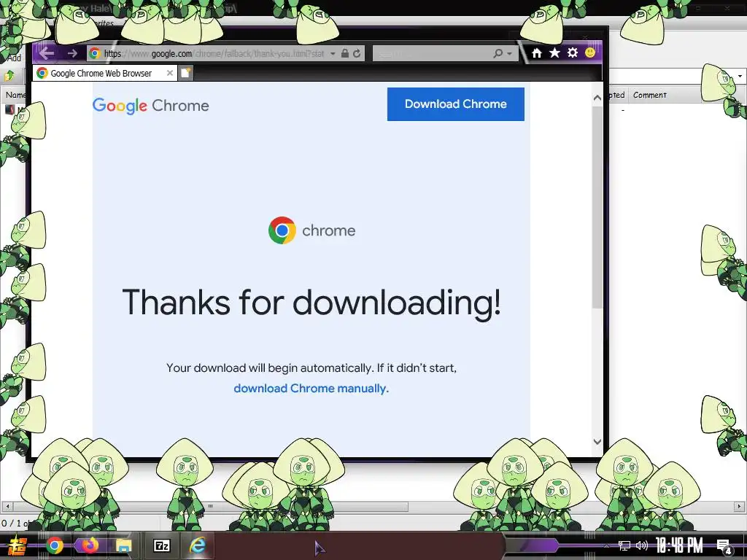Viewport: 747px width, 560px height.
Task: Click the Chrome favicon in the address bar
Action: (x=95, y=53)
